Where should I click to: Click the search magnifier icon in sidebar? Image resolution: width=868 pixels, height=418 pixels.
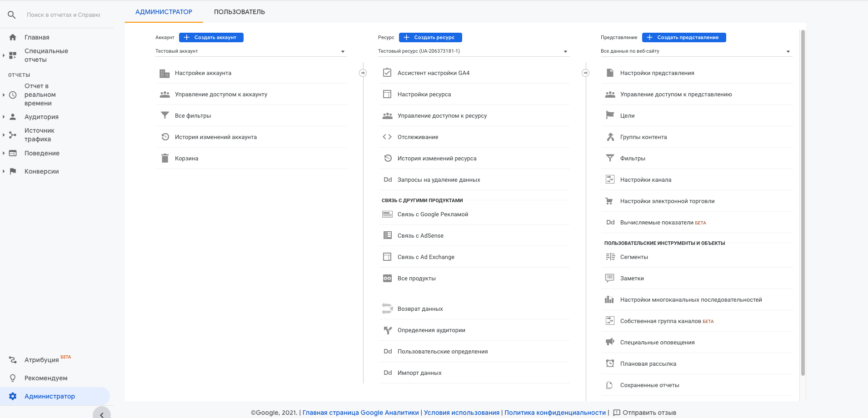point(12,15)
